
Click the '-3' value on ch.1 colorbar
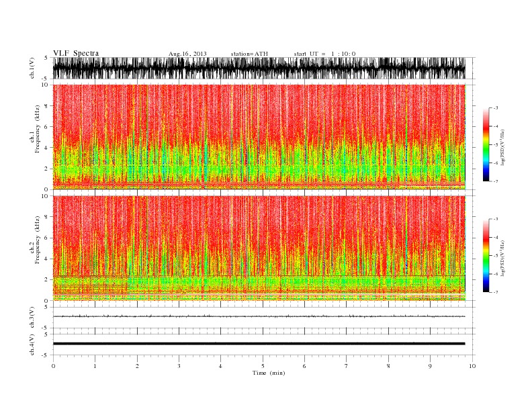coord(495,108)
